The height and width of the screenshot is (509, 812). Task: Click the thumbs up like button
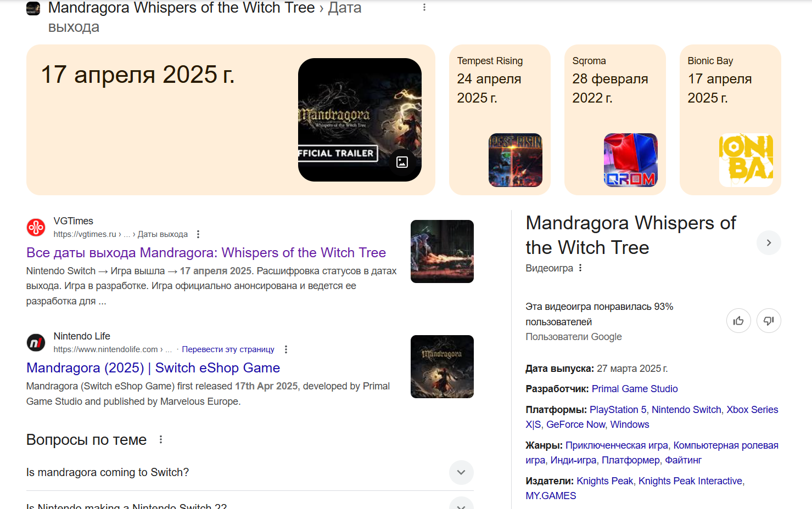tap(738, 321)
